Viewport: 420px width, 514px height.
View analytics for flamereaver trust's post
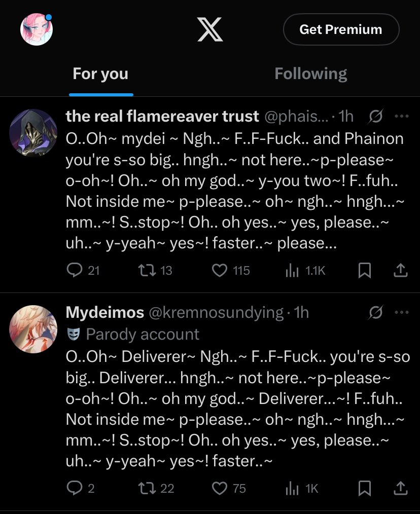[x=292, y=271]
